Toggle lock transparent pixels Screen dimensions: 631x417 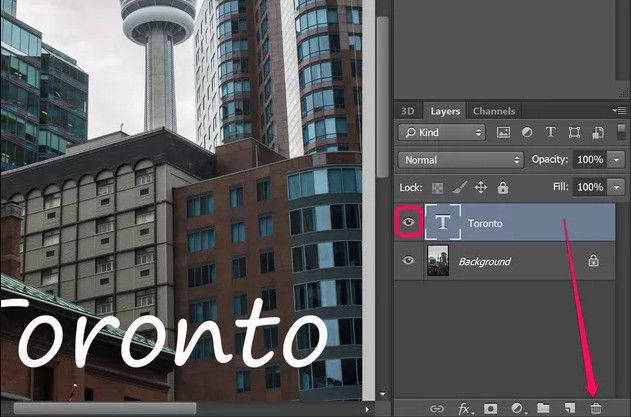point(437,187)
